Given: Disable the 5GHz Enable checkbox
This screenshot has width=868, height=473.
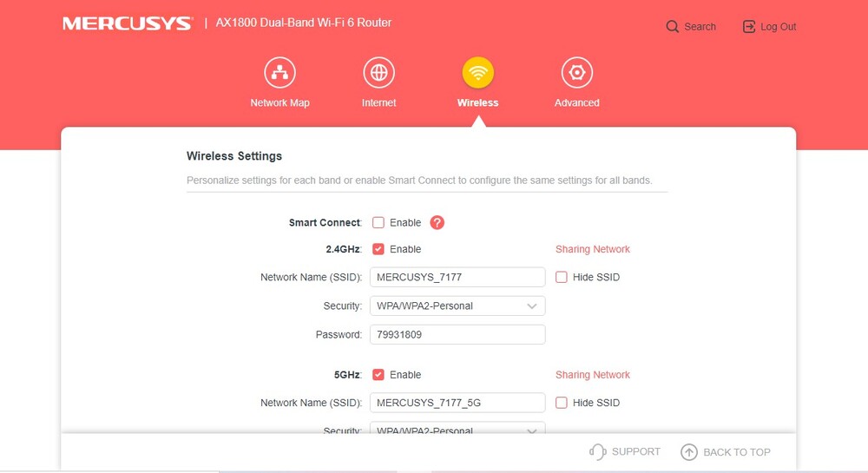Looking at the screenshot, I should pyautogui.click(x=378, y=375).
